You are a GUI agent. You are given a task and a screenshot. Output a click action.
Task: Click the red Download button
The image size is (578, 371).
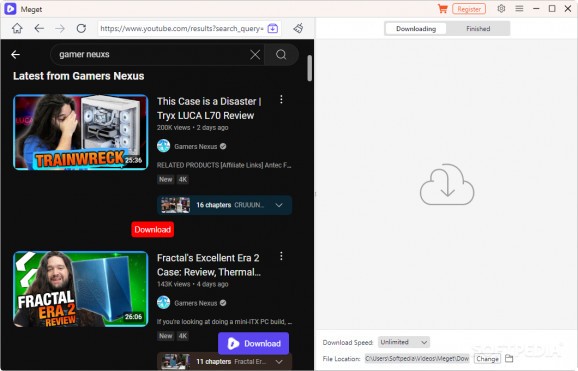click(x=153, y=229)
